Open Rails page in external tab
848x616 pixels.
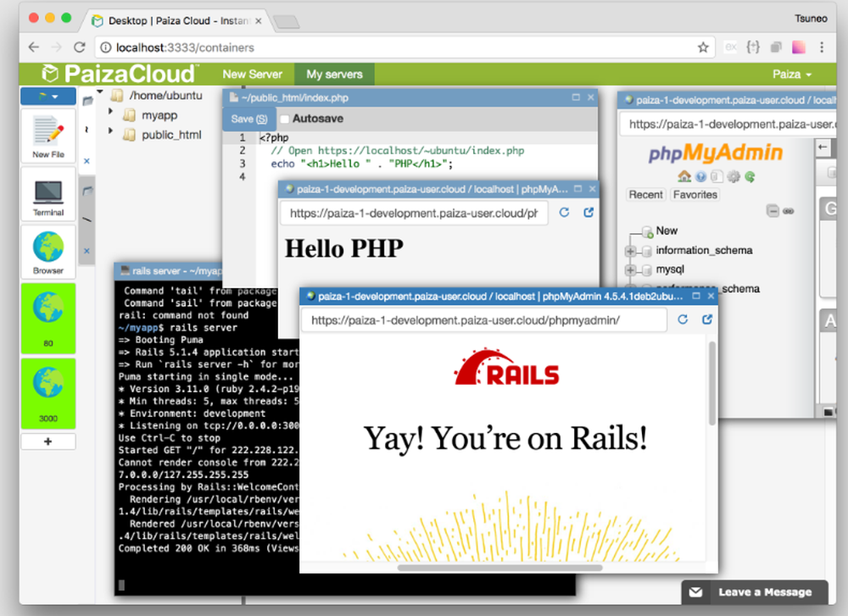click(x=707, y=319)
